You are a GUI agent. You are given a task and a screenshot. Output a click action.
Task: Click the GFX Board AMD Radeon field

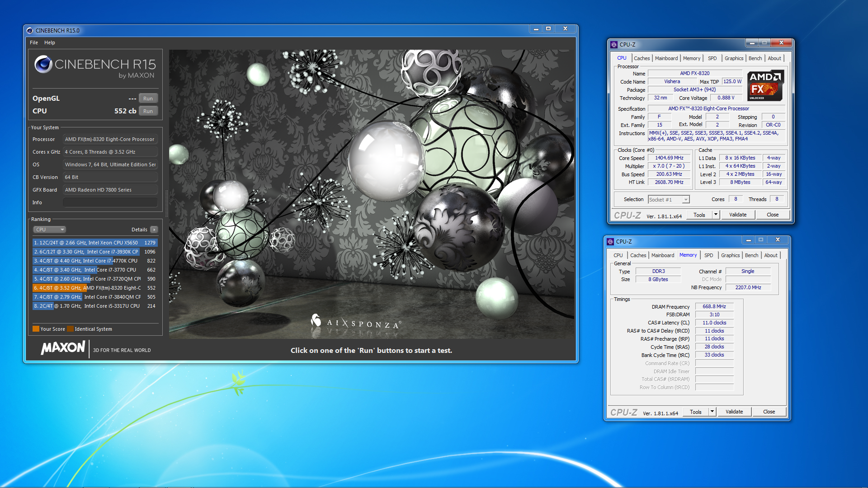tap(110, 190)
